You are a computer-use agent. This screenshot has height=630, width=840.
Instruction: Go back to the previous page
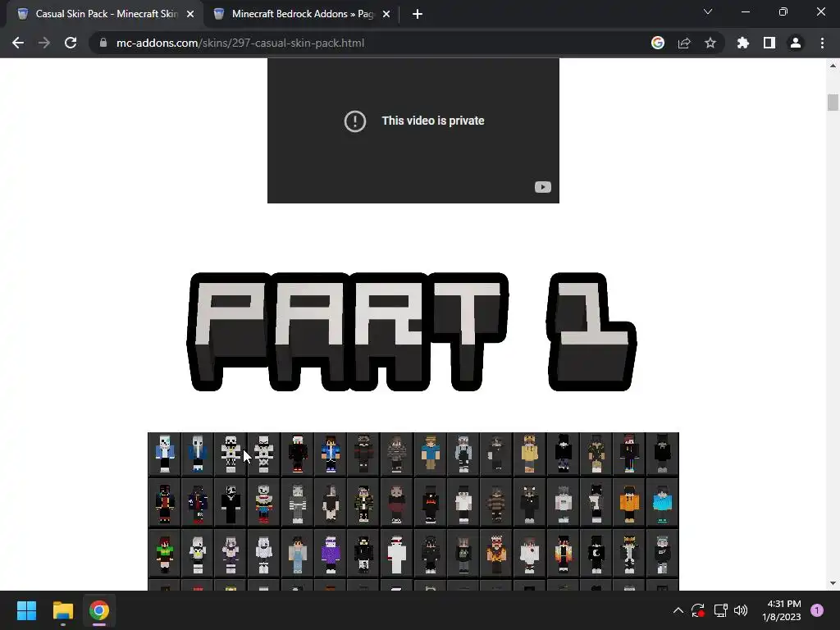(18, 43)
